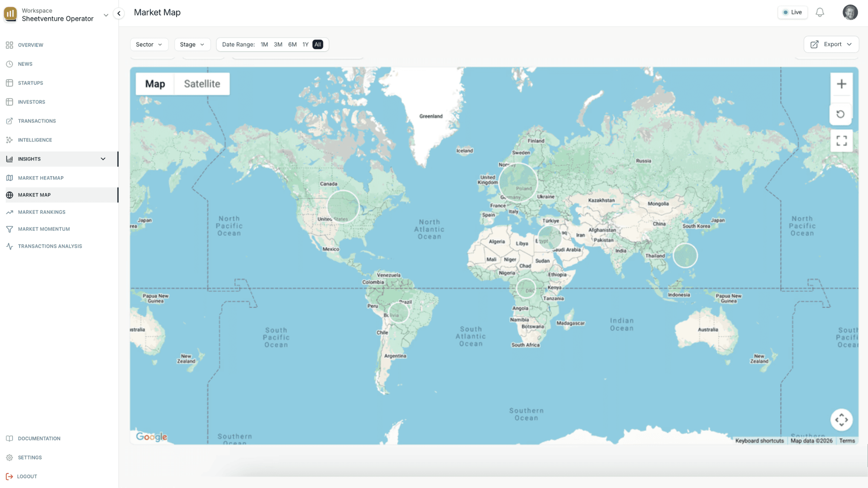The width and height of the screenshot is (868, 488).
Task: Enter fullscreen map mode
Action: pos(841,141)
